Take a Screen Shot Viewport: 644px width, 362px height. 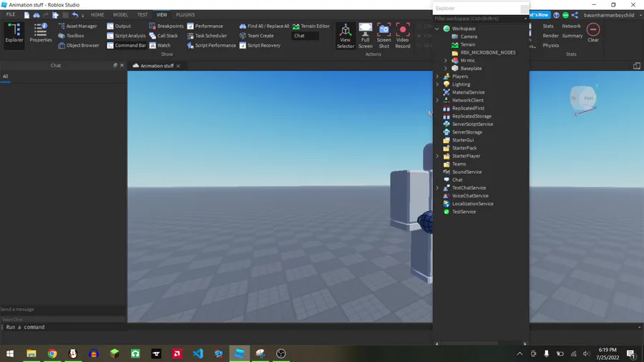[x=384, y=36]
